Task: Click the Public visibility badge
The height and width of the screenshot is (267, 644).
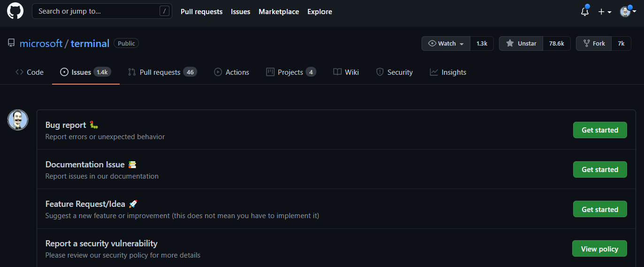Action: 126,43
